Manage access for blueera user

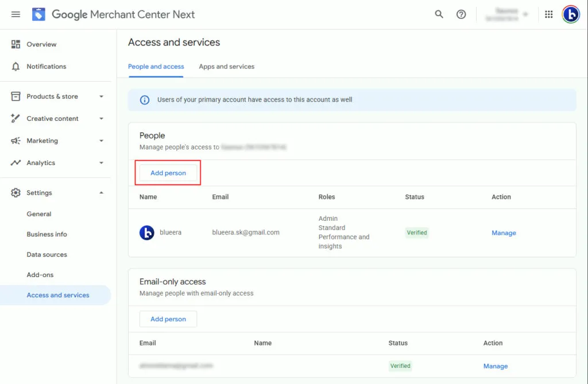tap(504, 233)
